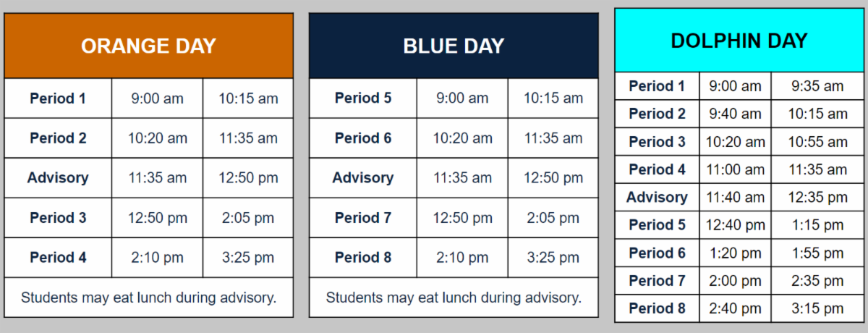Select Period 7 label in Blue Day table
The image size is (868, 333).
tap(362, 218)
